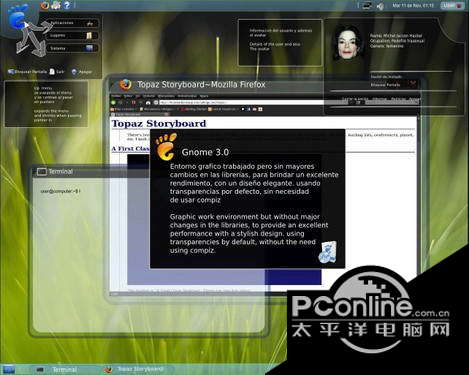This screenshot has height=375, width=469.
Task: Click Bloquear Pantalla in the user panel
Action: pos(385,85)
